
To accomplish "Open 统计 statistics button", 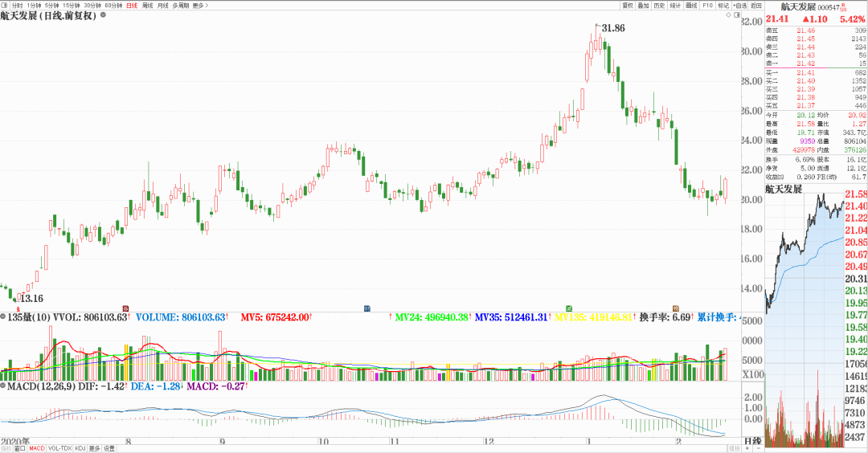I will 675,6.
